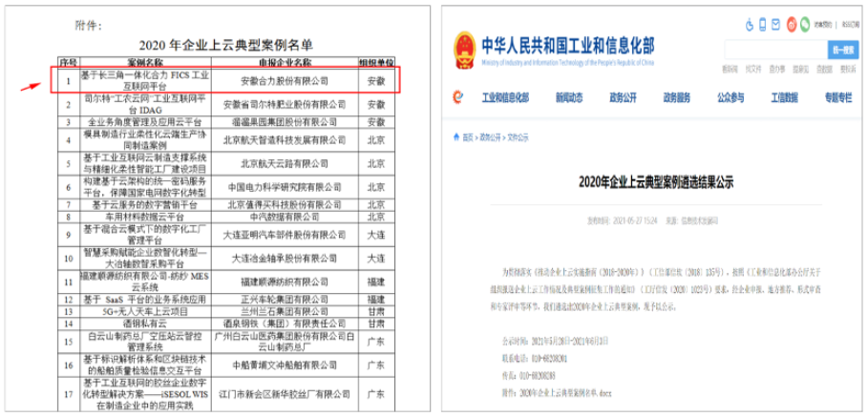The image size is (868, 417).
Task: Click the 查办事 quick link
Action: [x=776, y=69]
